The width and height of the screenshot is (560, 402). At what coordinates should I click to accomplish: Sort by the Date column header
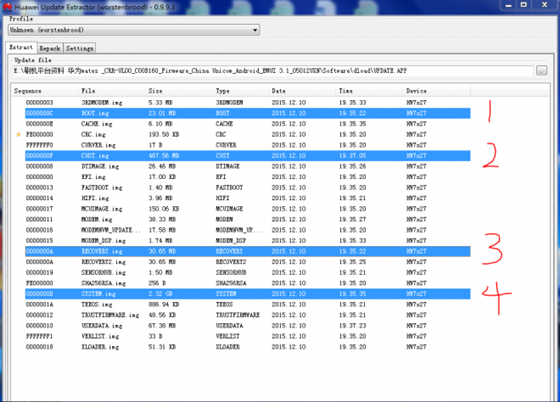[x=302, y=91]
